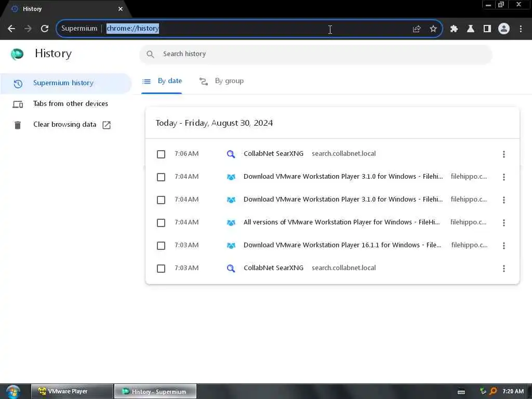The width and height of the screenshot is (532, 399).
Task: Open actions menu for 7:03 AM CollabNet entry
Action: [504, 269]
